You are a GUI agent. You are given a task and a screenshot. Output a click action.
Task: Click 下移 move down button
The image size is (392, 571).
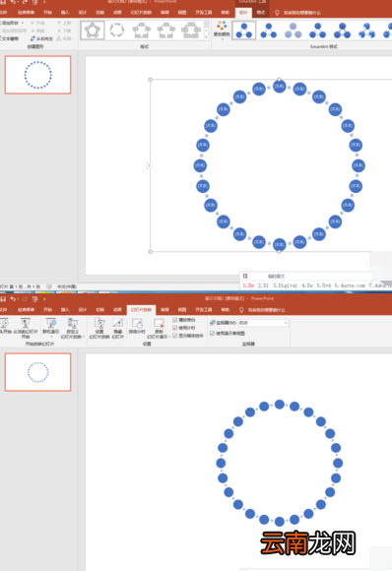point(64,31)
